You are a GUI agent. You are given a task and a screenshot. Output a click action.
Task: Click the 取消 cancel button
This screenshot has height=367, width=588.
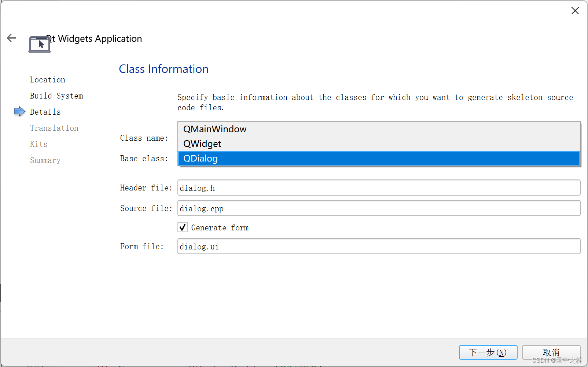pyautogui.click(x=551, y=352)
